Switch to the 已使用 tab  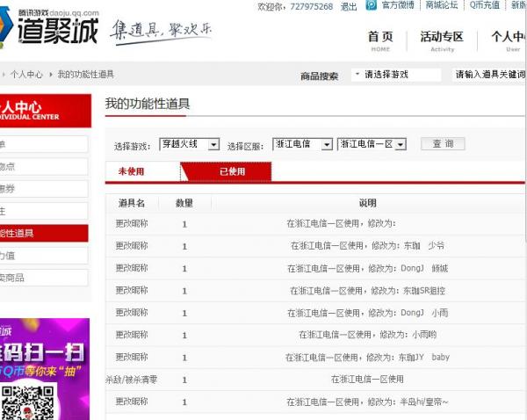pyautogui.click(x=226, y=171)
